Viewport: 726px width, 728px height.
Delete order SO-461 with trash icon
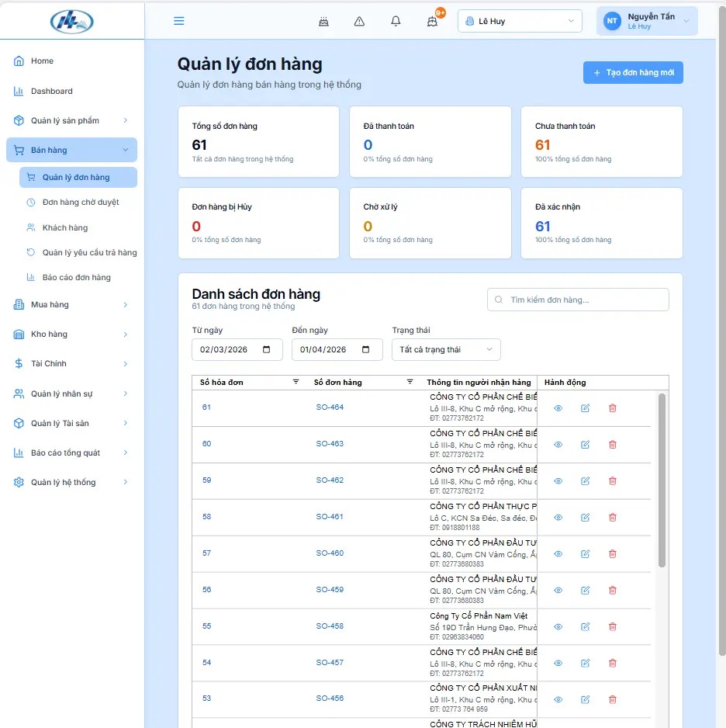pos(612,517)
